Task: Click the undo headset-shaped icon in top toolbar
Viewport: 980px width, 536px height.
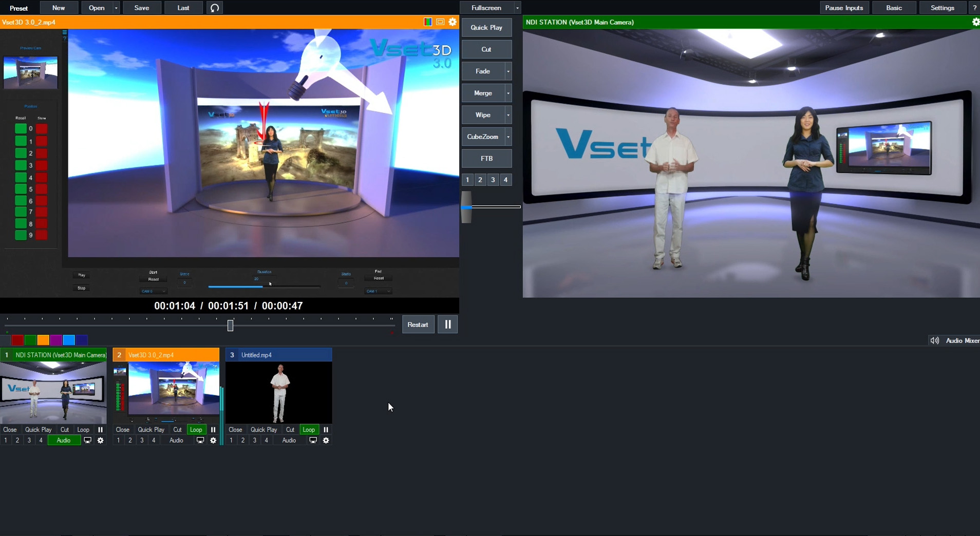Action: 215,8
